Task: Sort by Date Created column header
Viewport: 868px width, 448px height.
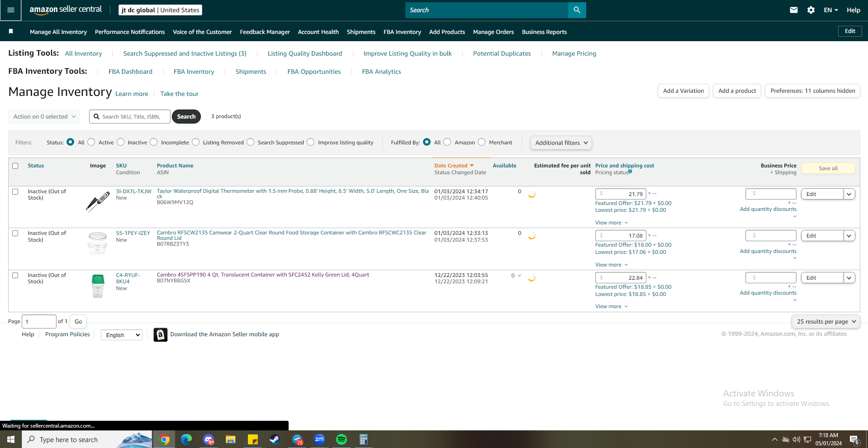Action: pos(454,166)
